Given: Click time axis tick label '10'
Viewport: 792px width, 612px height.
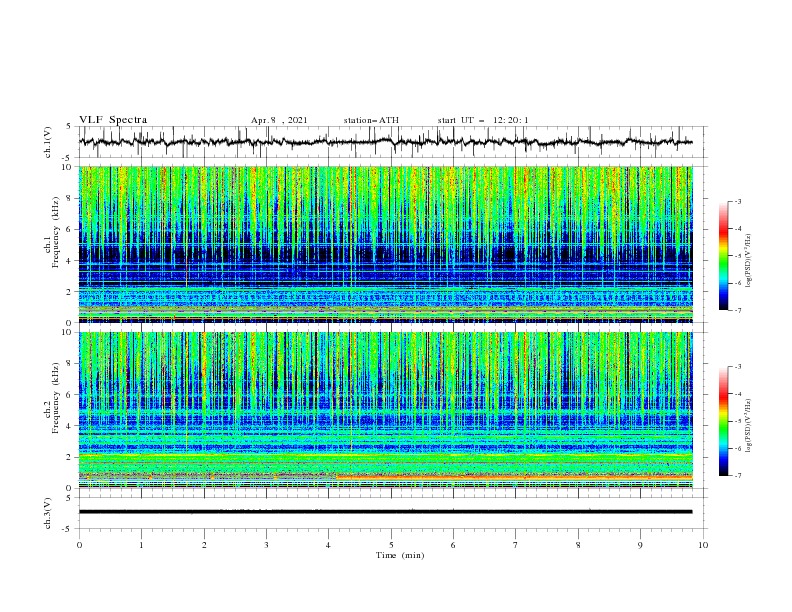Looking at the screenshot, I should 703,545.
